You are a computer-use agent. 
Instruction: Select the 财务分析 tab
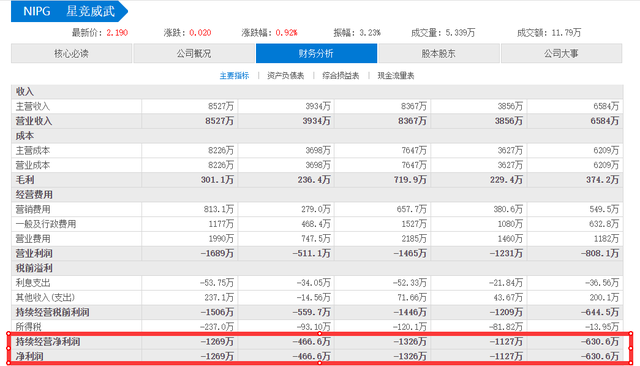pos(316,53)
